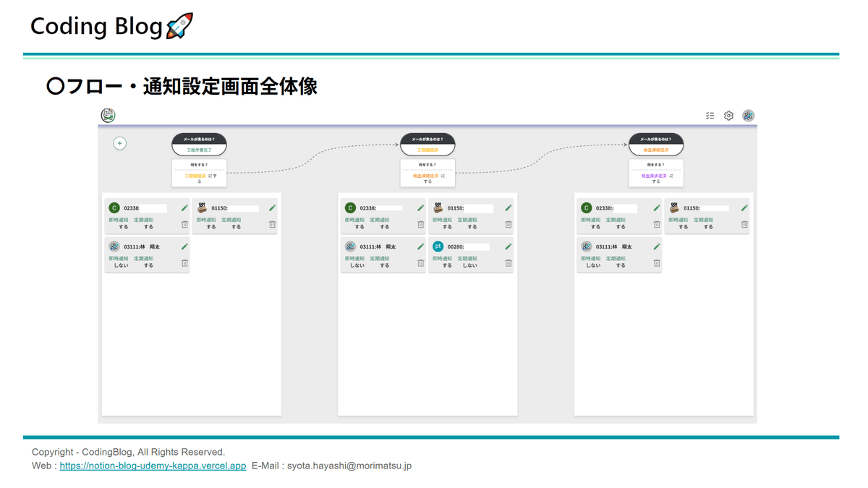
Task: Delete user 03111 in the right flow column
Action: (656, 263)
